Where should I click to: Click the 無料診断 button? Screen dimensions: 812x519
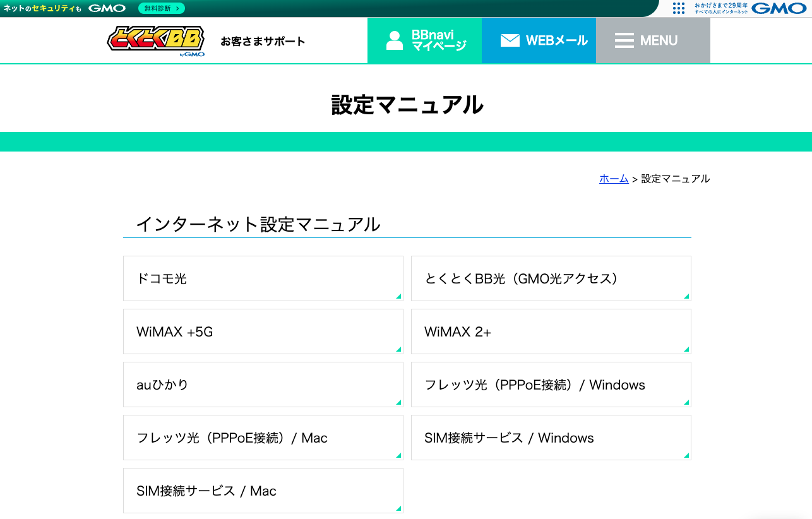click(x=162, y=8)
